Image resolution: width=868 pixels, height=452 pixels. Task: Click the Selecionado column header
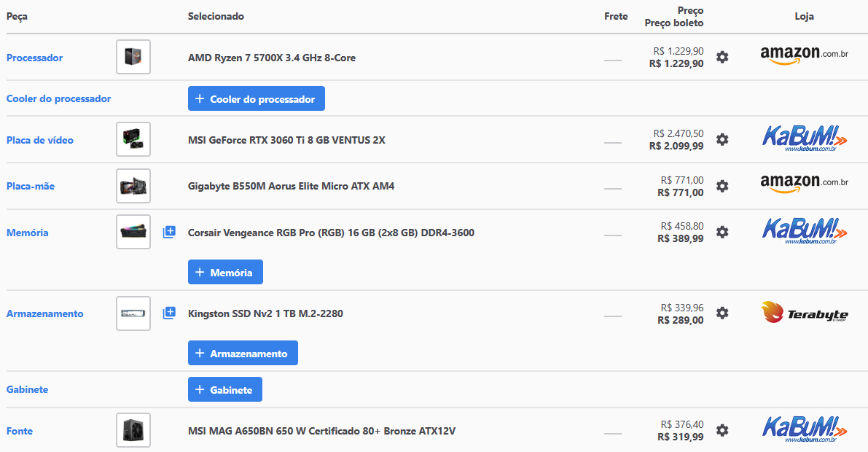tap(216, 16)
